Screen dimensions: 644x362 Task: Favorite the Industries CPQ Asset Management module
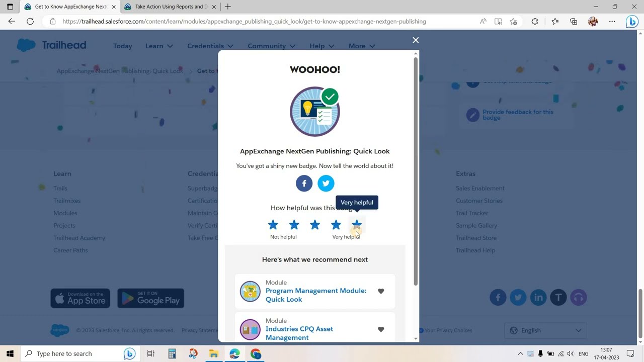[381, 329]
